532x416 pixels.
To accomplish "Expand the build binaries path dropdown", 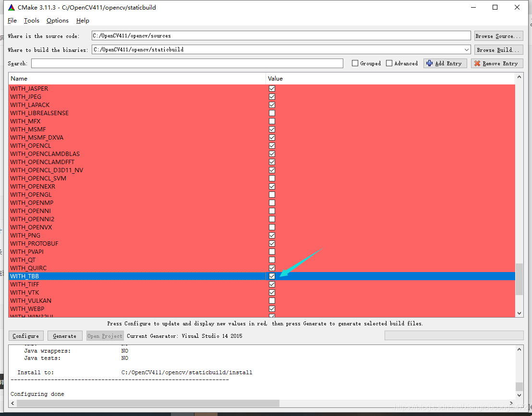I will 467,50.
